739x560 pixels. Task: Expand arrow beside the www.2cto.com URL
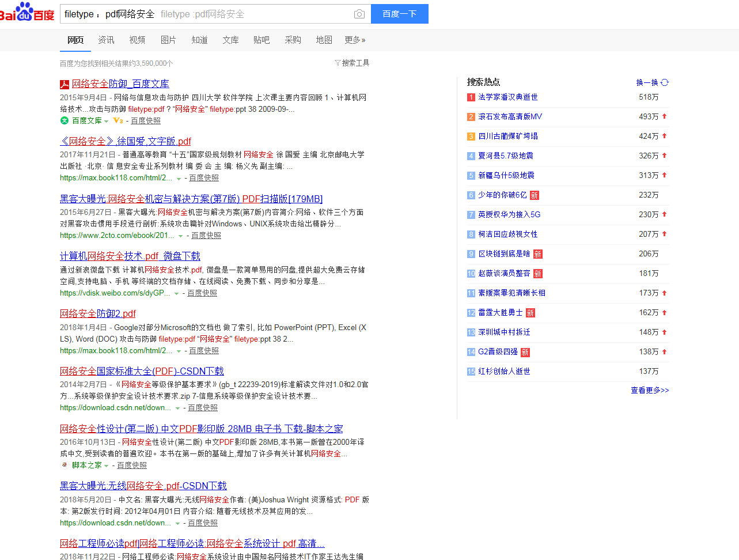point(181,236)
